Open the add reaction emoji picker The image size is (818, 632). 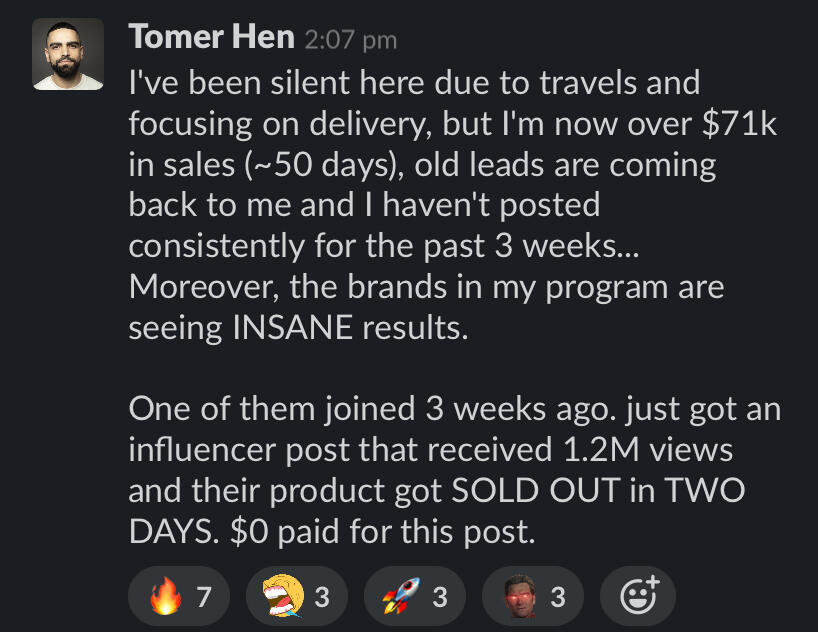(637, 598)
